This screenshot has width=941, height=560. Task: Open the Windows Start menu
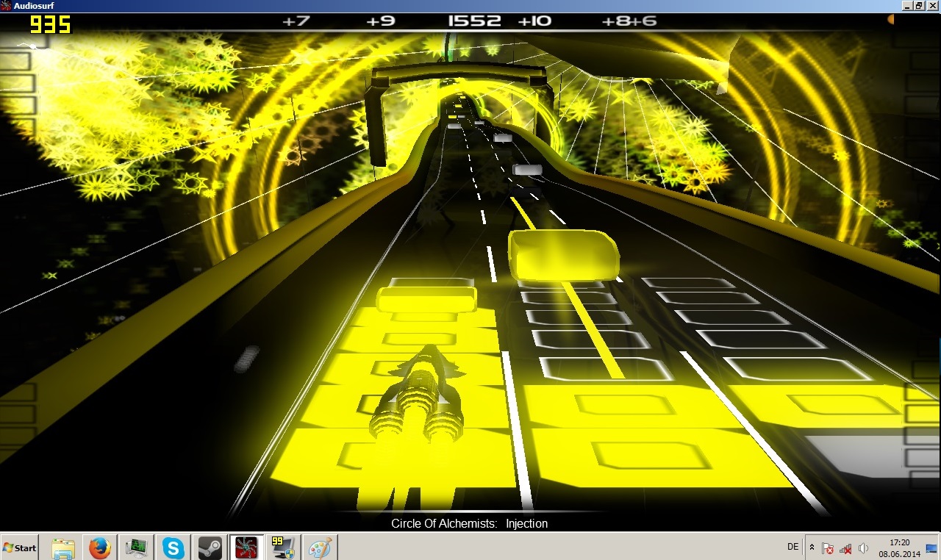click(x=19, y=548)
